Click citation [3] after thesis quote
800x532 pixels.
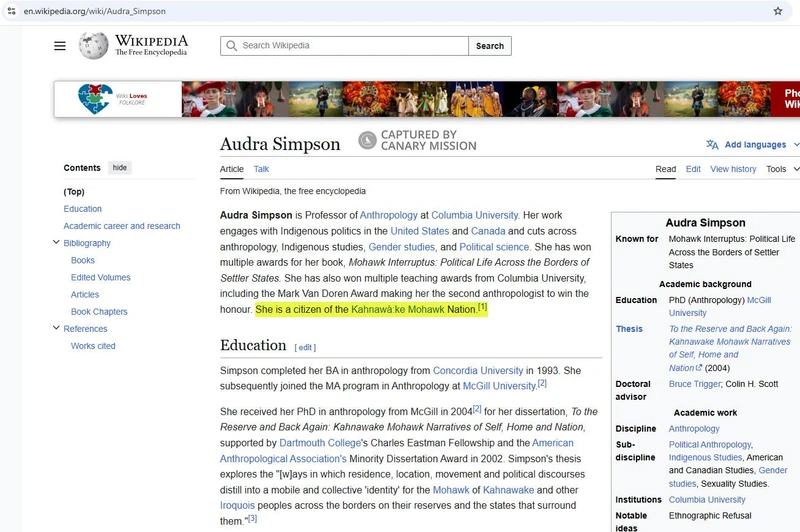[252, 519]
